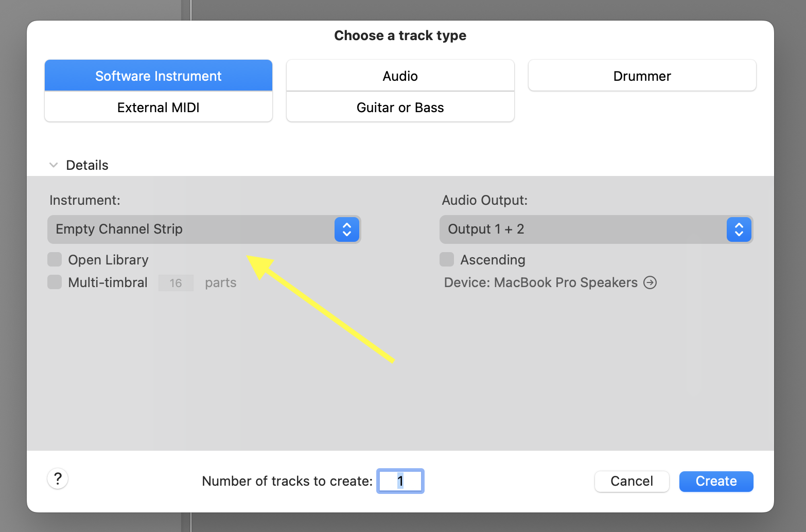806x532 pixels.
Task: Click the number of tracks field
Action: click(x=400, y=482)
